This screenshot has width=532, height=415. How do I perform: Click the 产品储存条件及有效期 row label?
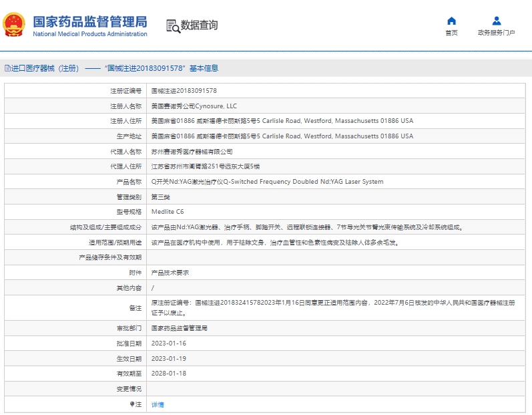click(x=110, y=257)
